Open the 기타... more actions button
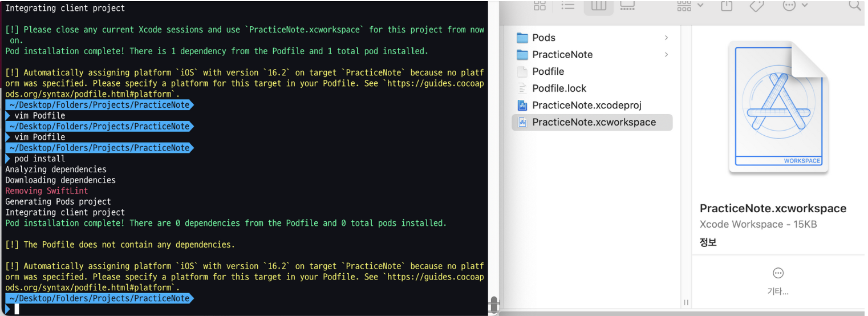 (778, 281)
